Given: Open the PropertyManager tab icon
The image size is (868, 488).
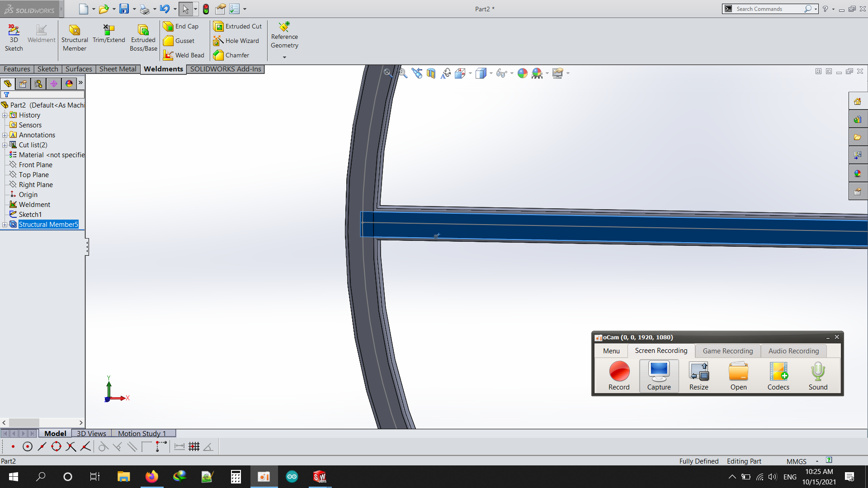Looking at the screenshot, I should (x=23, y=84).
